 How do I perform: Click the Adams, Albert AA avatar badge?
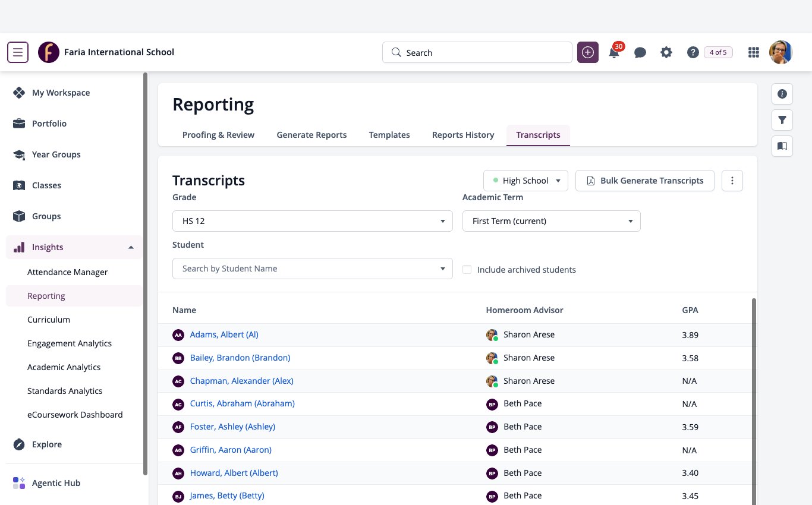click(x=178, y=335)
